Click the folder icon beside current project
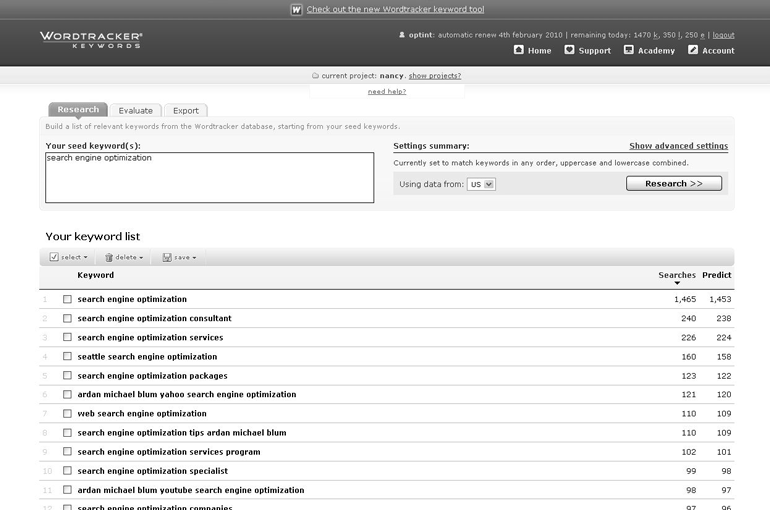The height and width of the screenshot is (510, 770). tap(315, 76)
